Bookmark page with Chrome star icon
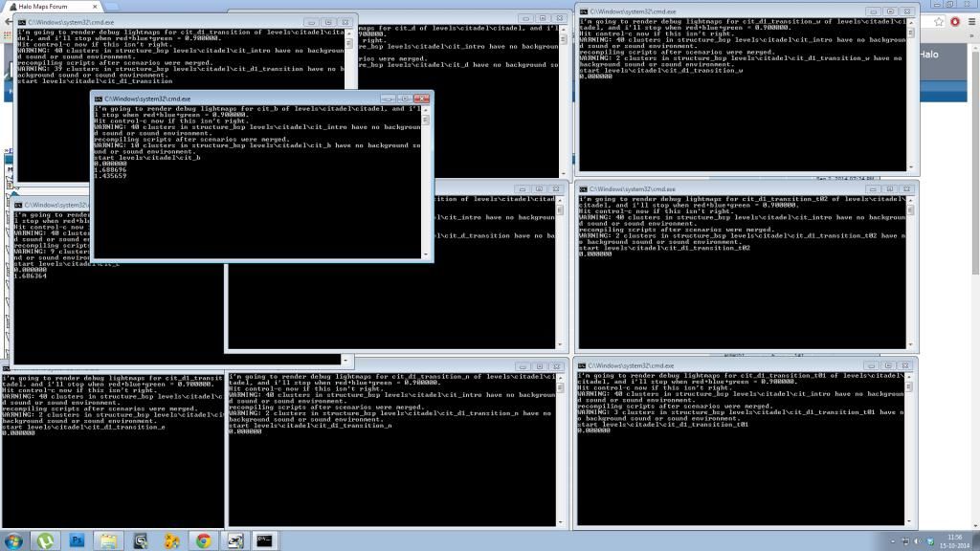 pyautogui.click(x=939, y=21)
